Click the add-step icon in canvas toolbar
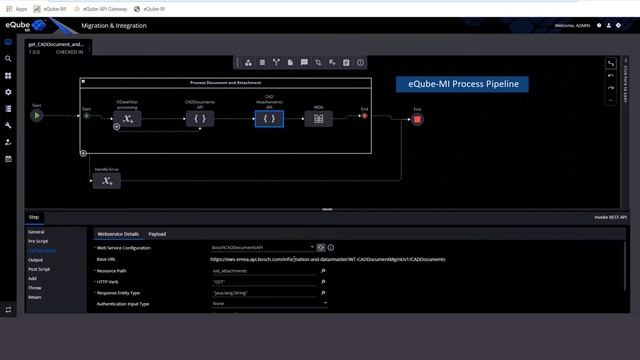The height and width of the screenshot is (360, 640). [x=332, y=62]
